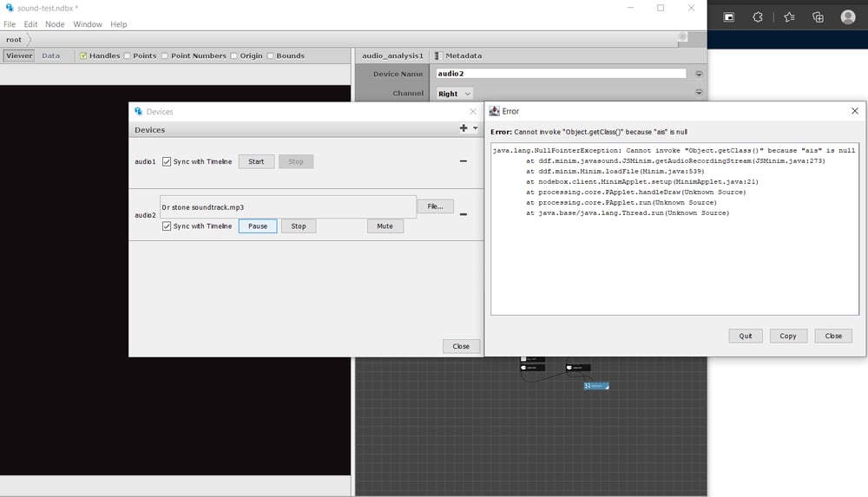Screen dimensions: 868x497
Task: Click the root breadcrumb in address bar
Action: point(14,40)
